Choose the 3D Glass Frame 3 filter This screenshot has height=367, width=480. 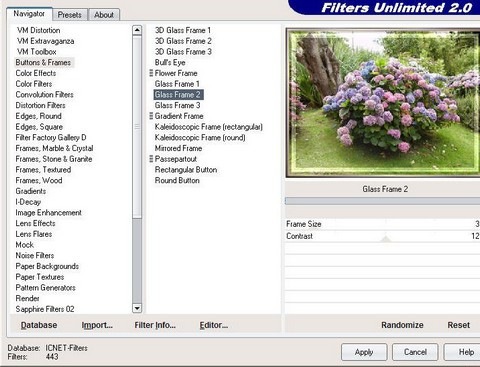[183, 52]
